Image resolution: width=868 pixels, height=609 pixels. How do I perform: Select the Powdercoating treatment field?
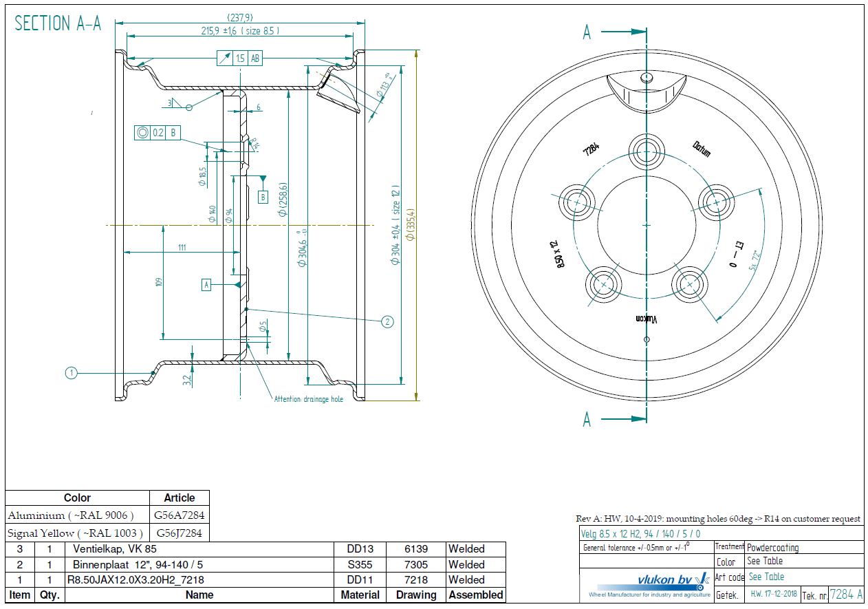click(x=773, y=548)
